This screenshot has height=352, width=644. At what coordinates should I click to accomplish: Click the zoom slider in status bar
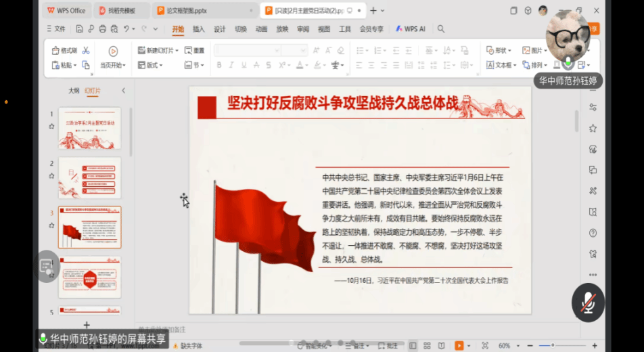click(x=551, y=346)
